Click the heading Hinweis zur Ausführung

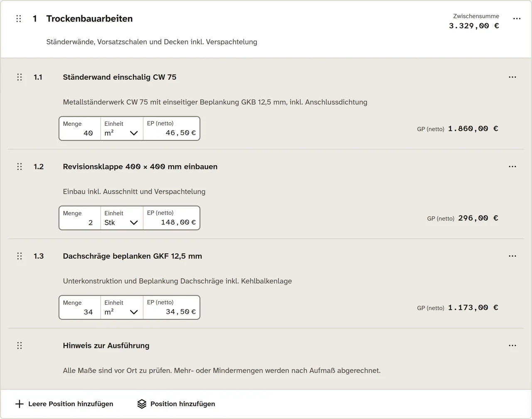[106, 345]
